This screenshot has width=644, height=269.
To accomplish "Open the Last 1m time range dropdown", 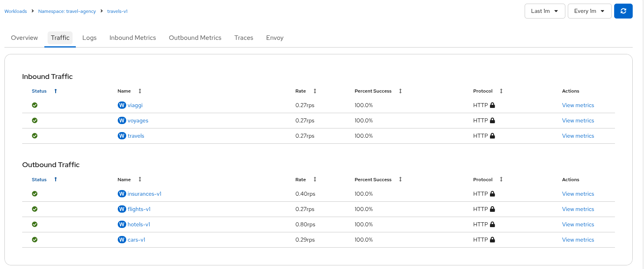I will point(544,11).
